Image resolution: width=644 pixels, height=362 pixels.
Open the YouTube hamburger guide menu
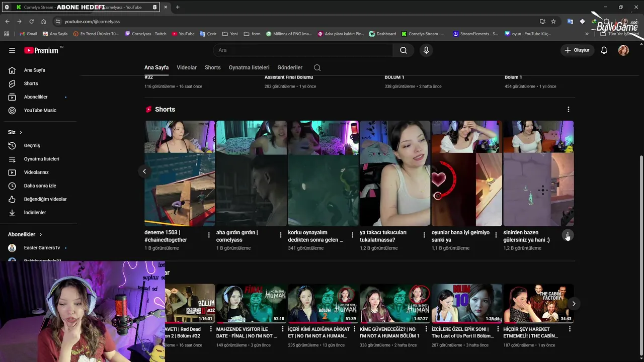[12, 50]
